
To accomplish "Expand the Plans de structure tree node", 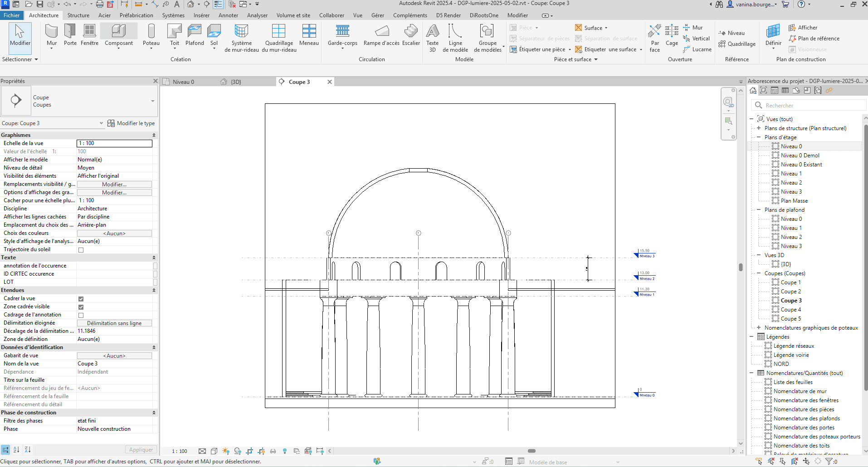I will (758, 128).
